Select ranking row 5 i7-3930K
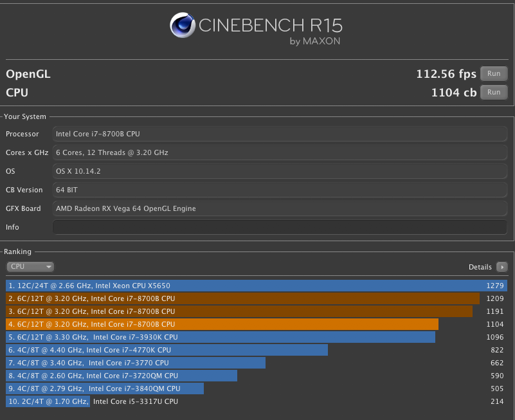Screen dimensions: 515x420 point(257,337)
